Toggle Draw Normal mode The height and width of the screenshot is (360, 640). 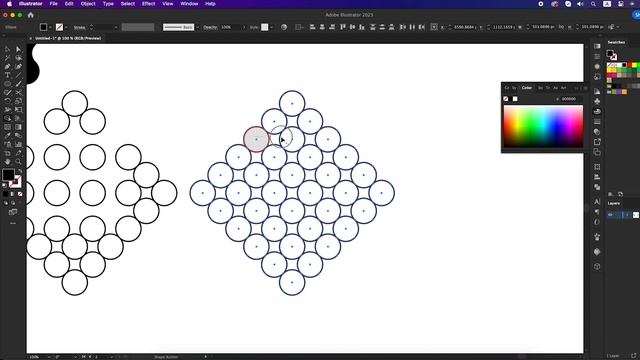click(6, 203)
